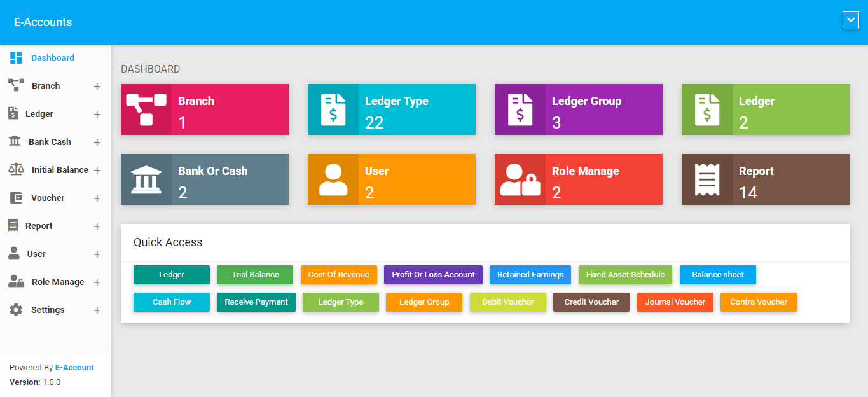This screenshot has width=868, height=397.
Task: Open the Dashboard sidebar menu item
Action: click(52, 58)
